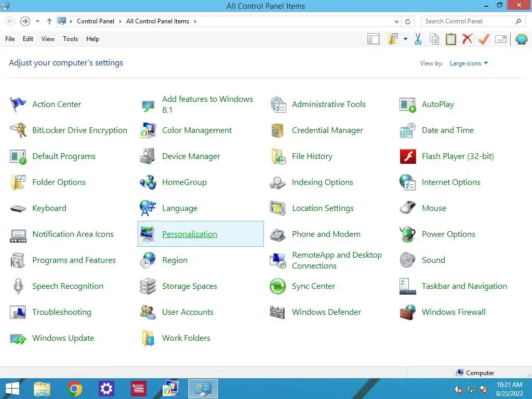Viewport: 532px width, 399px height.
Task: Click the Language globe icon
Action: [148, 208]
